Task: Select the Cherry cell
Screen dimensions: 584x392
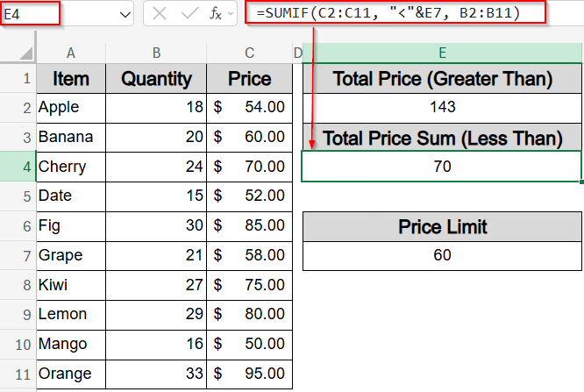Action: click(x=71, y=167)
